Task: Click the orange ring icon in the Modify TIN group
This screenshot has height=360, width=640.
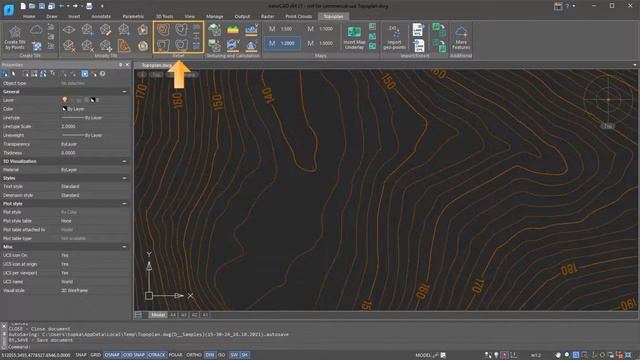Action: coord(143,46)
